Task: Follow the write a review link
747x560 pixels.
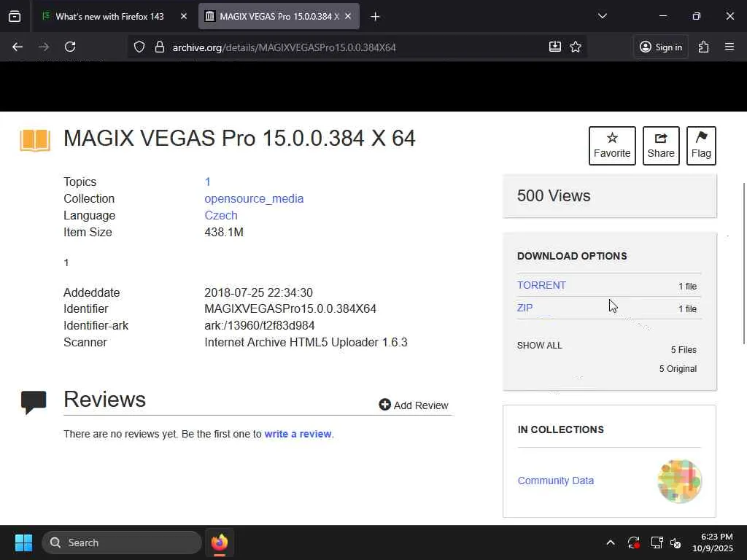Action: point(298,434)
